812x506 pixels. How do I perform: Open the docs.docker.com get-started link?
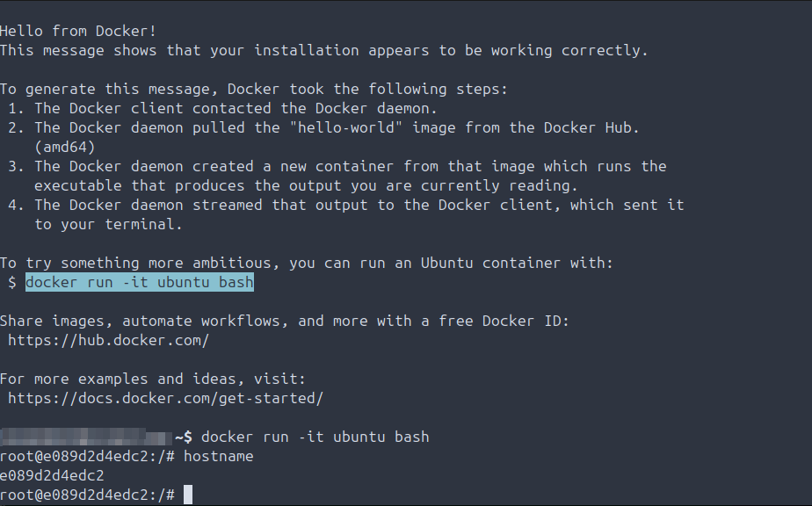[165, 398]
